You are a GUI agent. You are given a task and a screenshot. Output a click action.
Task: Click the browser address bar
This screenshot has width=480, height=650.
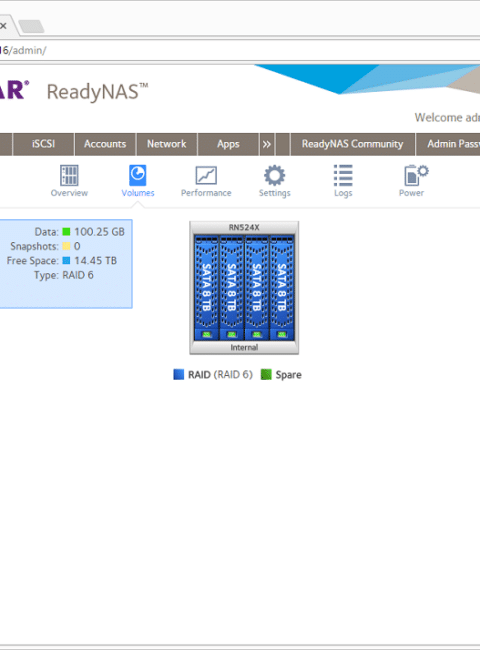point(240,51)
